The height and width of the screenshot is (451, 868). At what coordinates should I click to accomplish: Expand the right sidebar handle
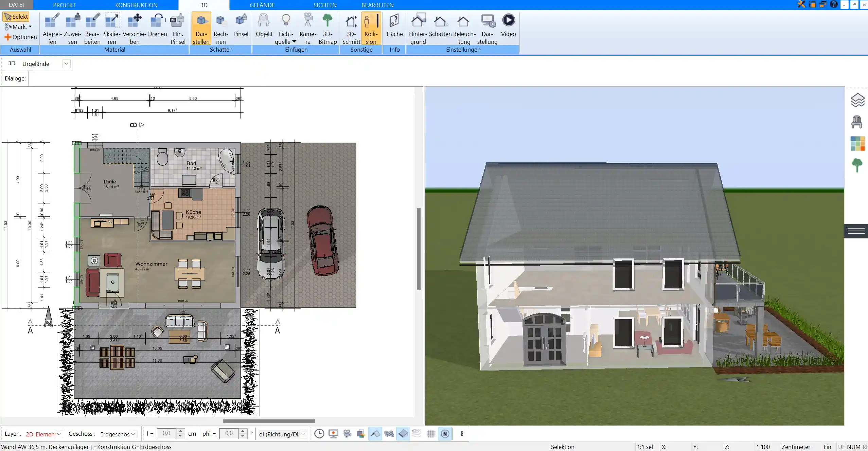856,231
